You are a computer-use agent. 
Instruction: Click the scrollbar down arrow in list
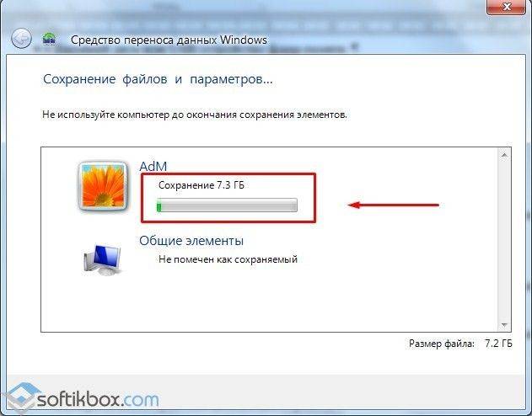(504, 325)
